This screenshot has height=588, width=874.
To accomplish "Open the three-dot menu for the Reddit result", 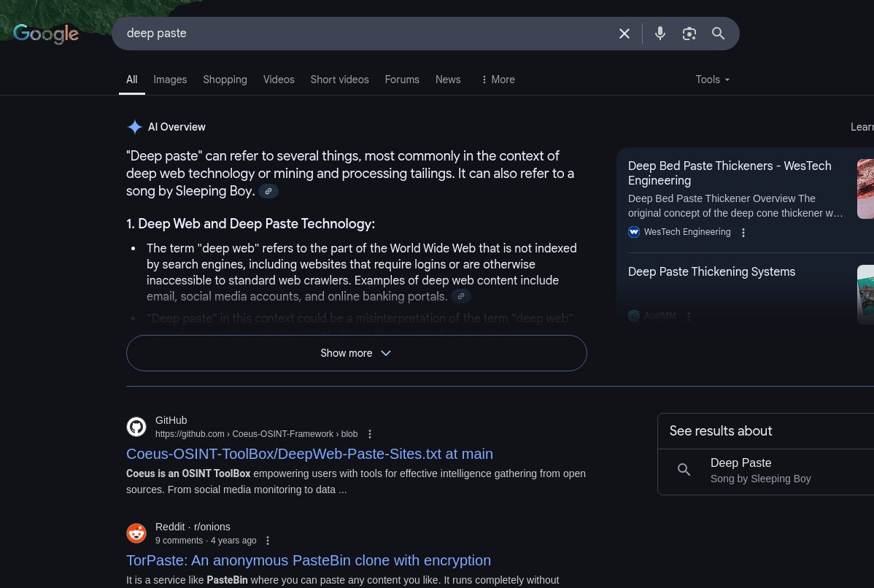I will 268,541.
